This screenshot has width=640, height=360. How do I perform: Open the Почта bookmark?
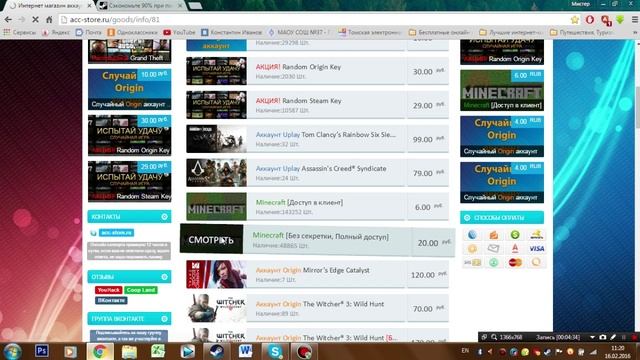tap(89, 32)
